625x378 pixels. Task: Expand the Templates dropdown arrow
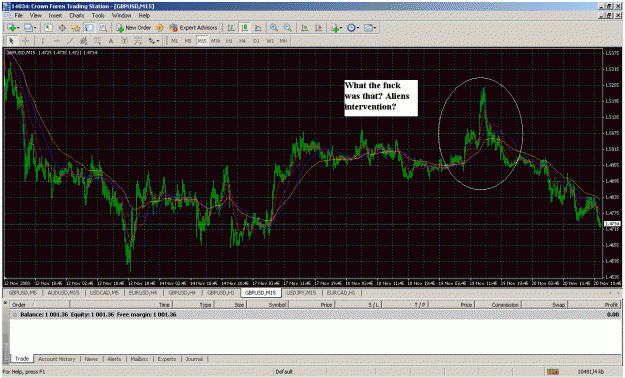(x=375, y=28)
